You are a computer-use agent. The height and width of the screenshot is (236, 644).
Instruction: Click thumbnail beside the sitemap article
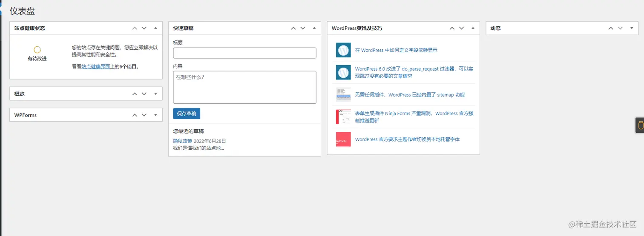point(343,95)
